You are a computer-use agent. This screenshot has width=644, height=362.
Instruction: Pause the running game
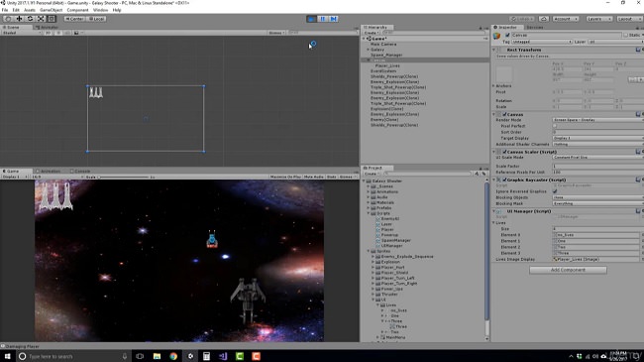[323, 19]
